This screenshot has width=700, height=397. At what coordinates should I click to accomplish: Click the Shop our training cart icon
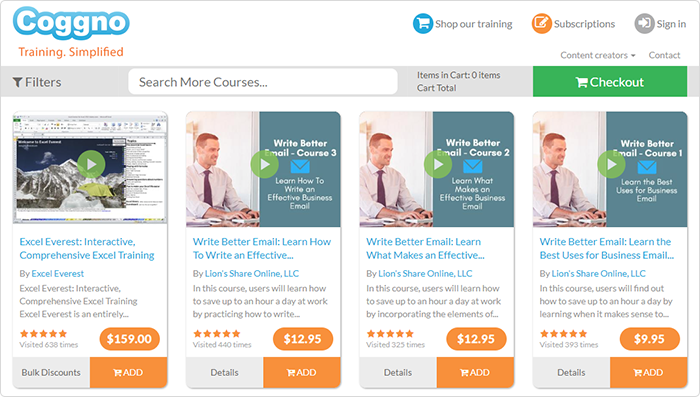pos(422,24)
